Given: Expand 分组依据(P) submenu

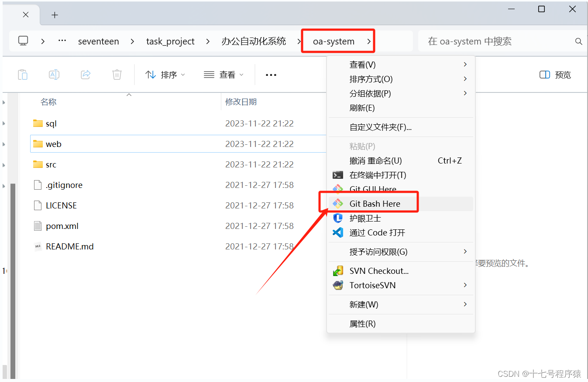Looking at the screenshot, I should (401, 93).
